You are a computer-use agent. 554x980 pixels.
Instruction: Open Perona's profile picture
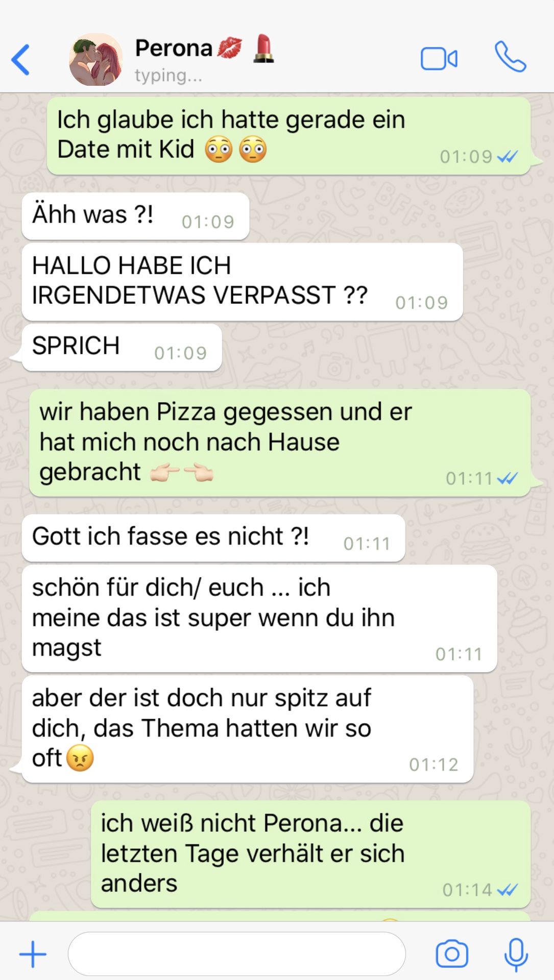coord(96,60)
